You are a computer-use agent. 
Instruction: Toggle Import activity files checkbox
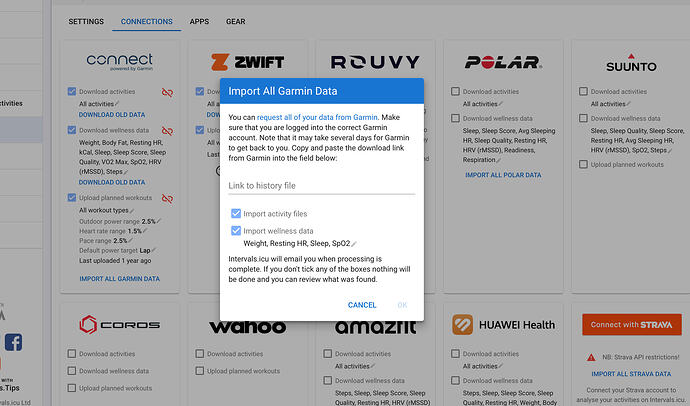click(x=236, y=214)
